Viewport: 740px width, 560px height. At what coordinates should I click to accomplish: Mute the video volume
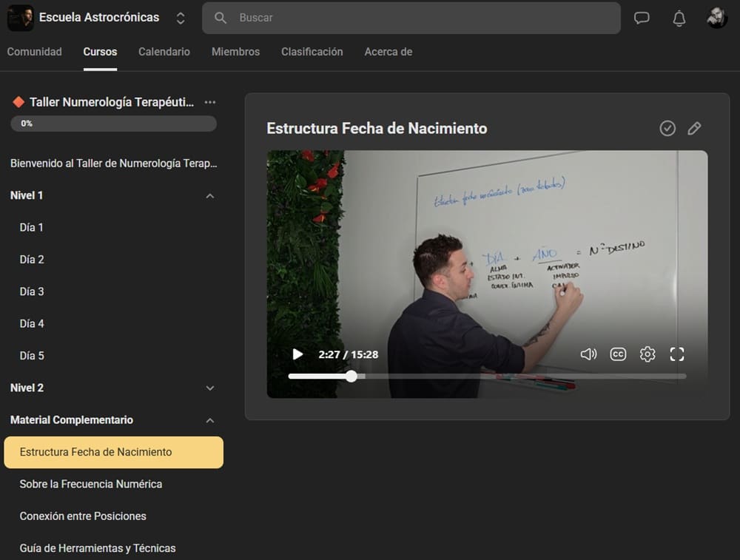(588, 354)
